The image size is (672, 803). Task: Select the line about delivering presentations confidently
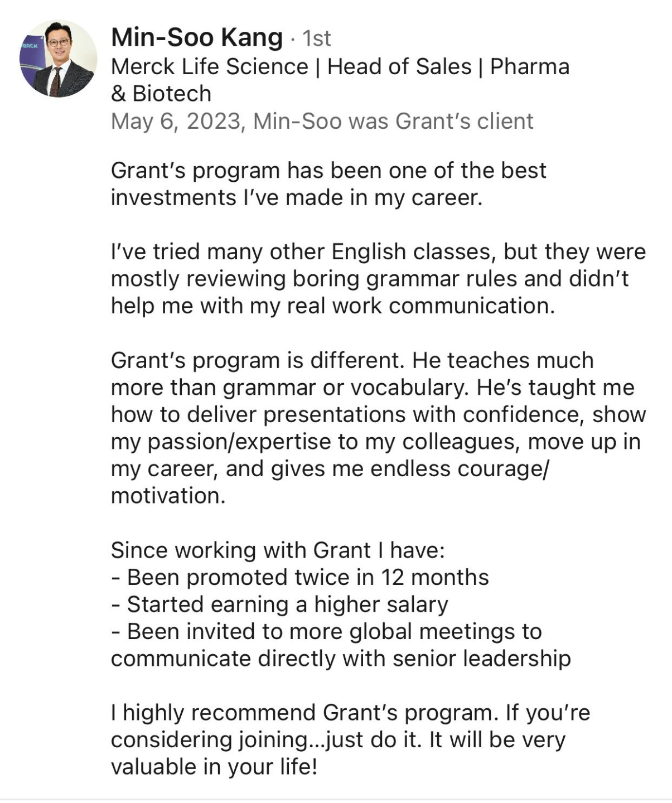click(x=378, y=414)
